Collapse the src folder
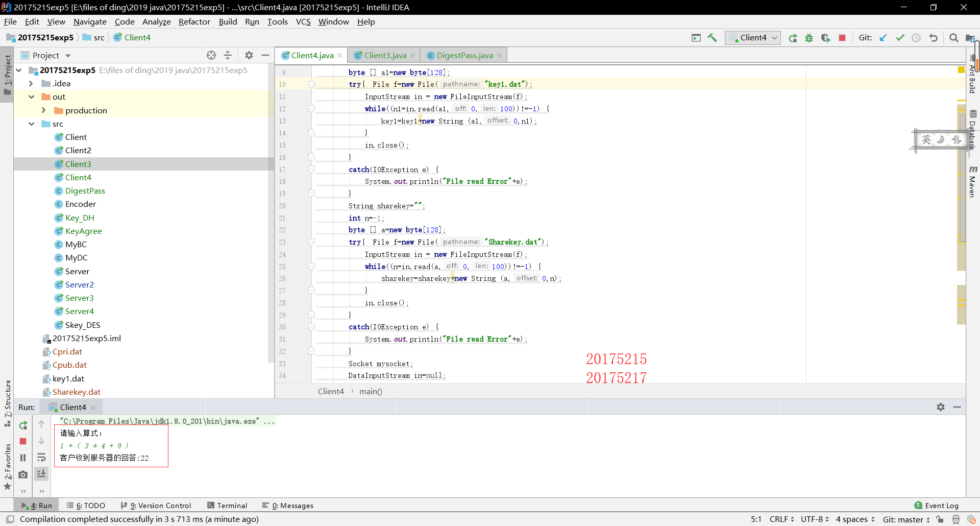The width and height of the screenshot is (980, 526). 31,124
